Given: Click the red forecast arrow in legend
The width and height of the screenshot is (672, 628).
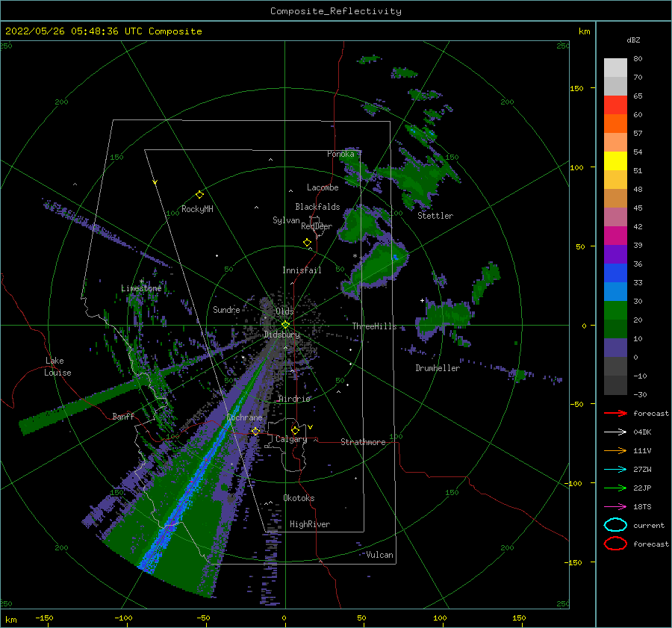Looking at the screenshot, I should pos(615,413).
